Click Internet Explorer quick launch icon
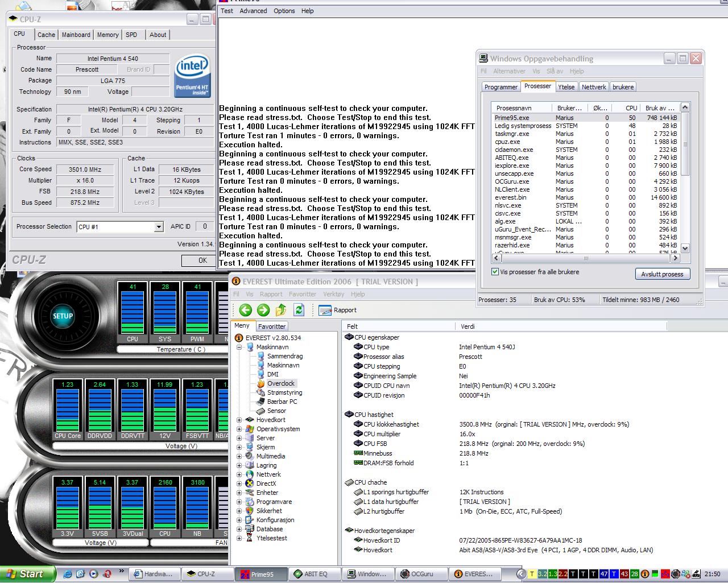This screenshot has width=728, height=583. tap(68, 574)
